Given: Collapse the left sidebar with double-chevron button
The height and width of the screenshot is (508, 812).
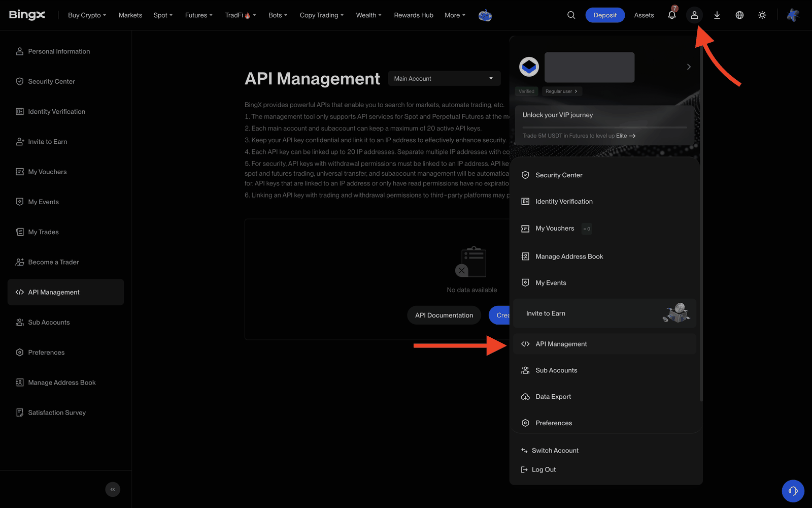Looking at the screenshot, I should pyautogui.click(x=113, y=489).
